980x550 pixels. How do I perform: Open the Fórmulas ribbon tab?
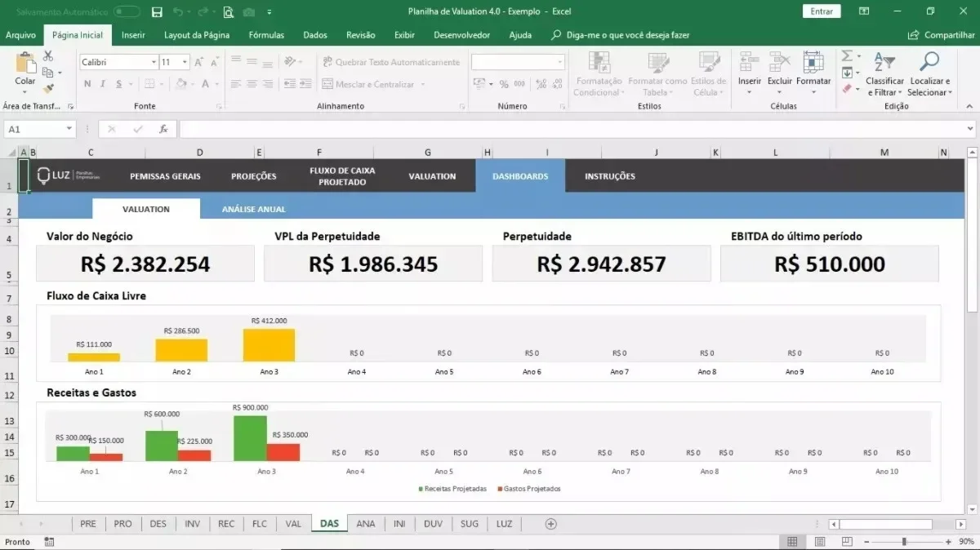266,35
